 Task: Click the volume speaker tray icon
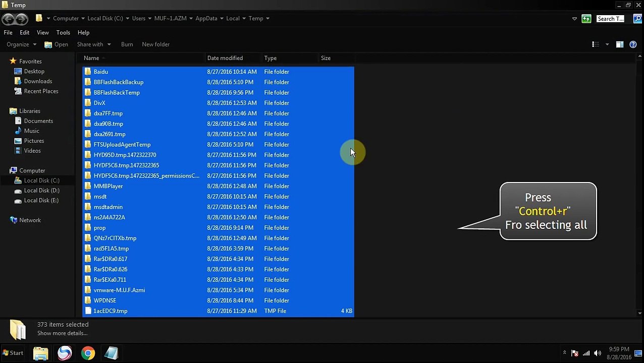pos(598,353)
